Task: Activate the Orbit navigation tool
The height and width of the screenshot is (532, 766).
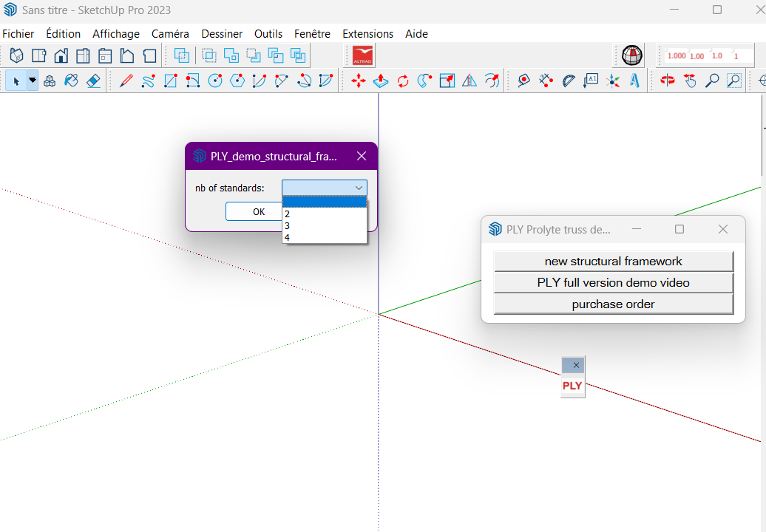Action: pyautogui.click(x=668, y=81)
